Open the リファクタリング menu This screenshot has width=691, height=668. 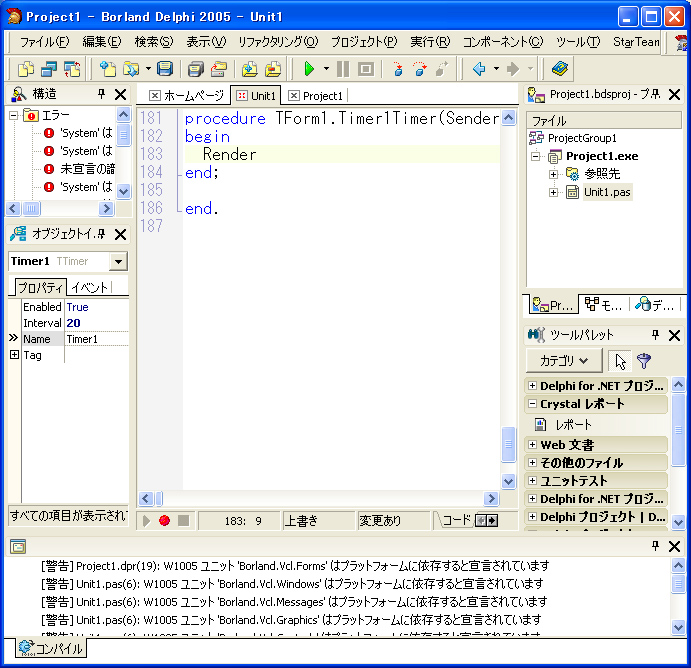coord(278,42)
